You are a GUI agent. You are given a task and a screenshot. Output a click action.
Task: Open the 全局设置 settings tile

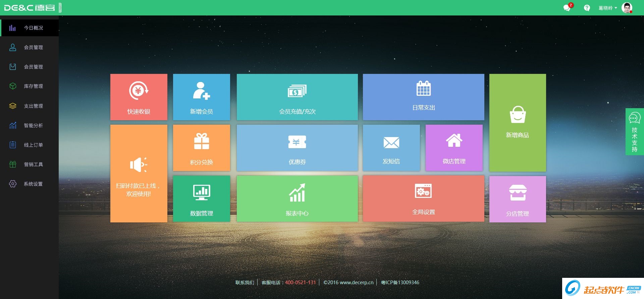pos(424,199)
